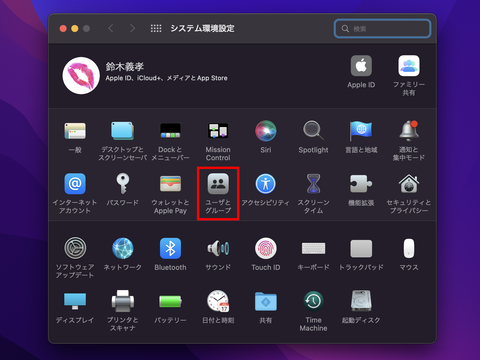The image size is (480, 360).
Task: Click the search field 検索
Action: [x=382, y=29]
